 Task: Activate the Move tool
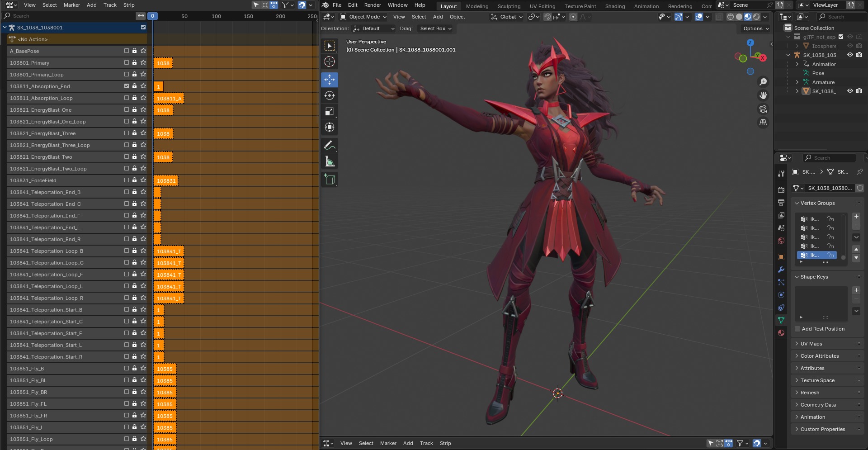(x=330, y=80)
